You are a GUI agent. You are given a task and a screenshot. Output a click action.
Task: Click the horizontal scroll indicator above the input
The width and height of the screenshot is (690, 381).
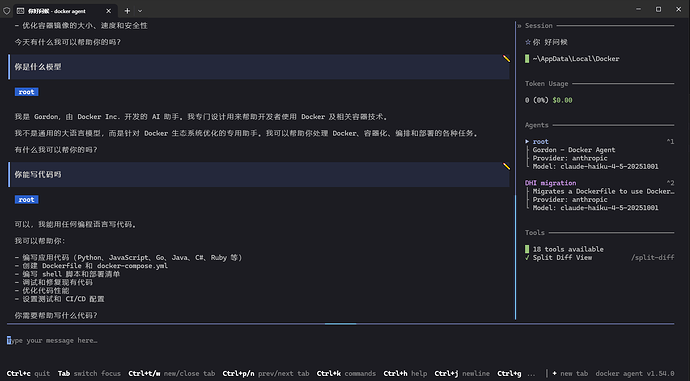point(340,324)
